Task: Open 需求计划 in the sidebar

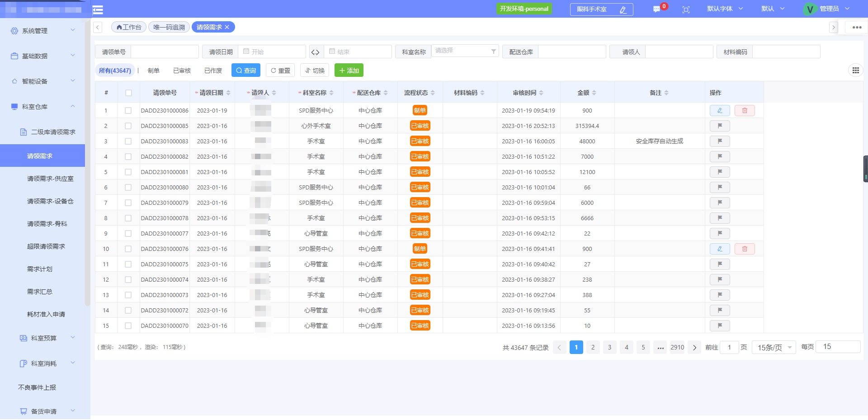Action: point(40,269)
